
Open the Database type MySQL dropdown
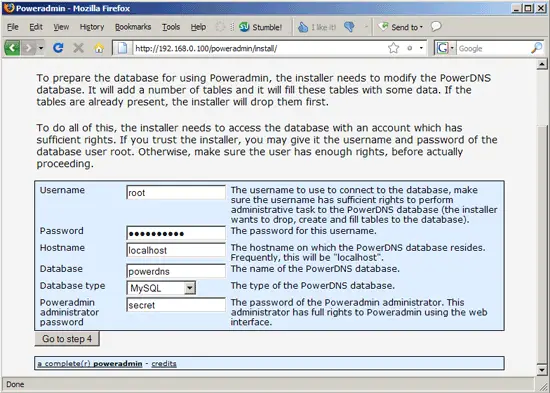click(161, 288)
